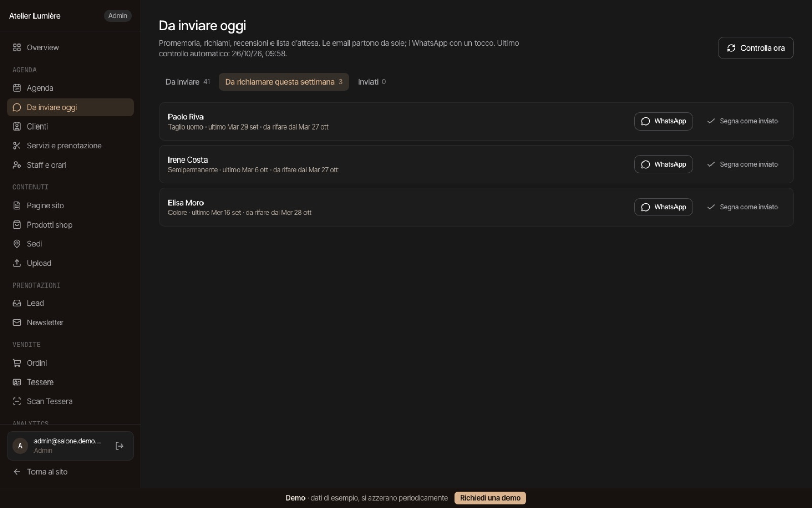Click the Newsletter envelope icon
Image resolution: width=812 pixels, height=508 pixels.
coord(17,323)
